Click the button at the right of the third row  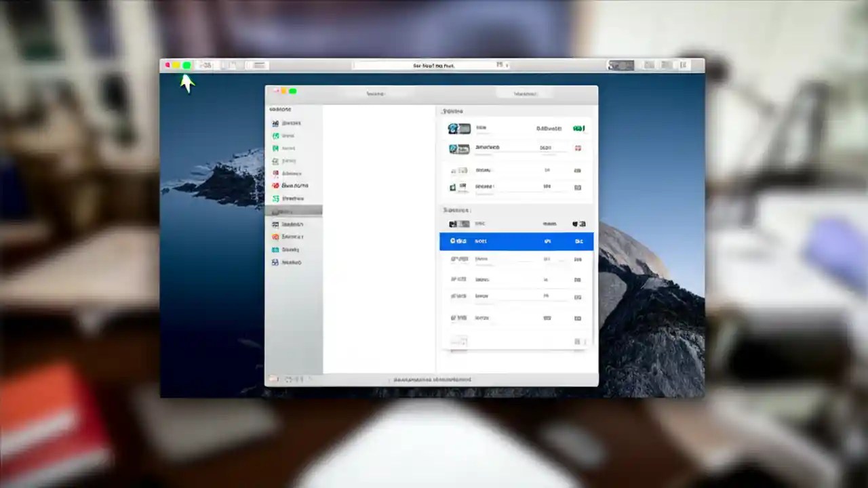pyautogui.click(x=576, y=170)
